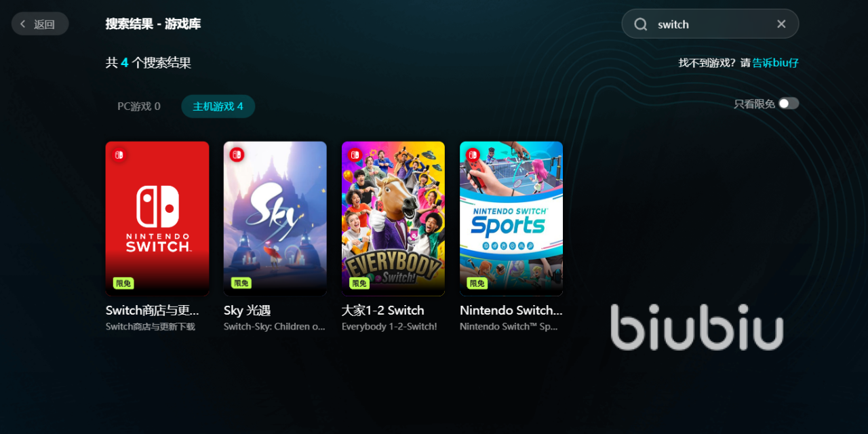Click Switch badge on Nintendo Switch Sports card
The width and height of the screenshot is (868, 434).
473,155
